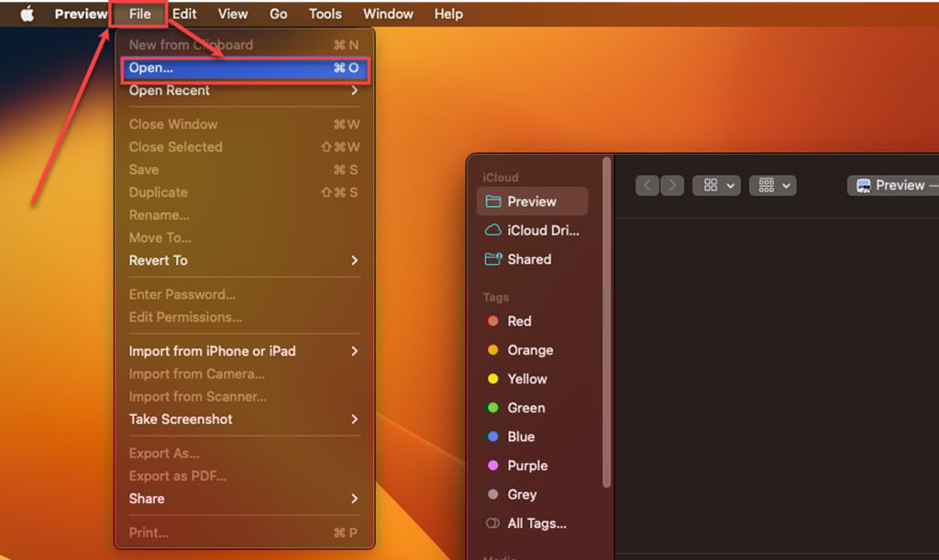Select the Yellow tag
Image resolution: width=939 pixels, height=560 pixels.
(x=533, y=379)
